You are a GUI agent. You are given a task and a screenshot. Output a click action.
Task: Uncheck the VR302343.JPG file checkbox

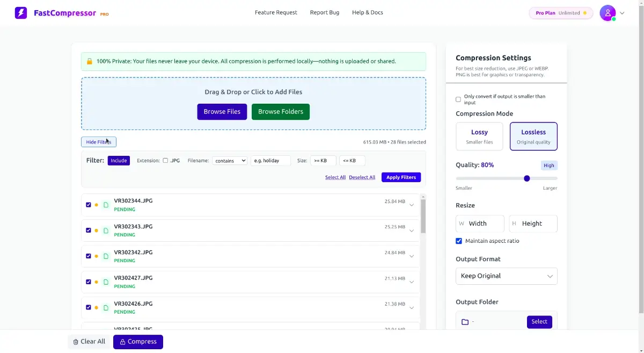pyautogui.click(x=89, y=230)
